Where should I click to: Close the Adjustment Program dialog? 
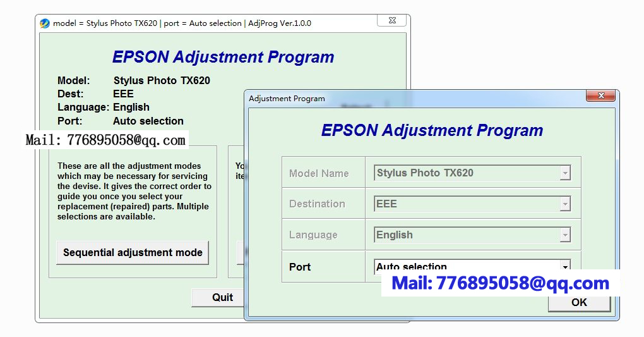600,95
